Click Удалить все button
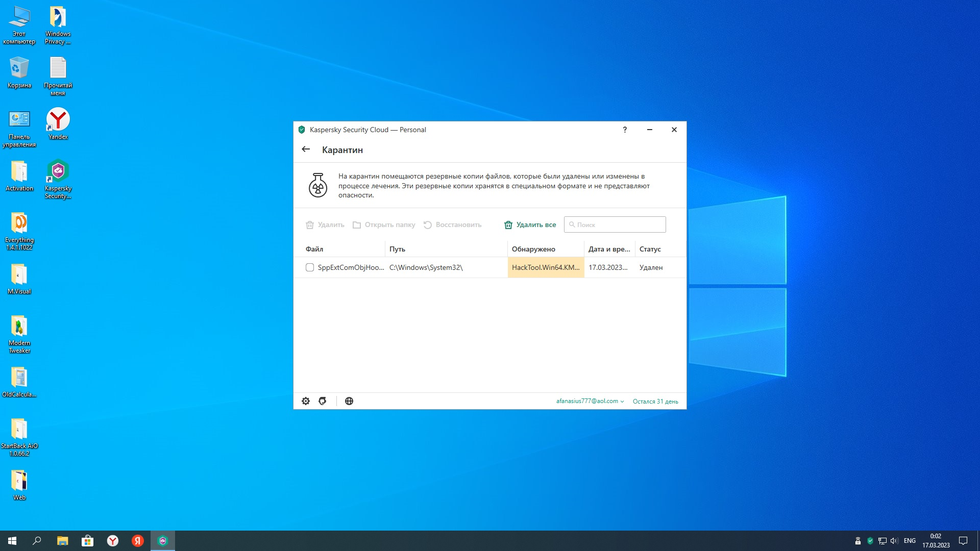 coord(530,224)
